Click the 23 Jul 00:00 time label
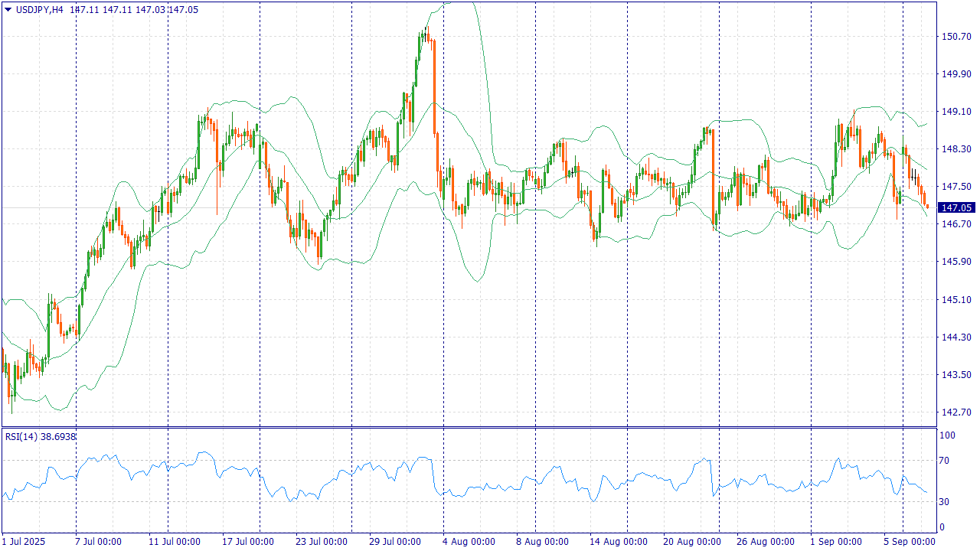This screenshot has height=551, width=980. tap(322, 542)
